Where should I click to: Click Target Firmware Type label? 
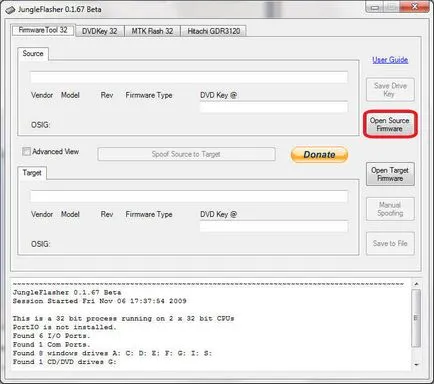tap(149, 215)
